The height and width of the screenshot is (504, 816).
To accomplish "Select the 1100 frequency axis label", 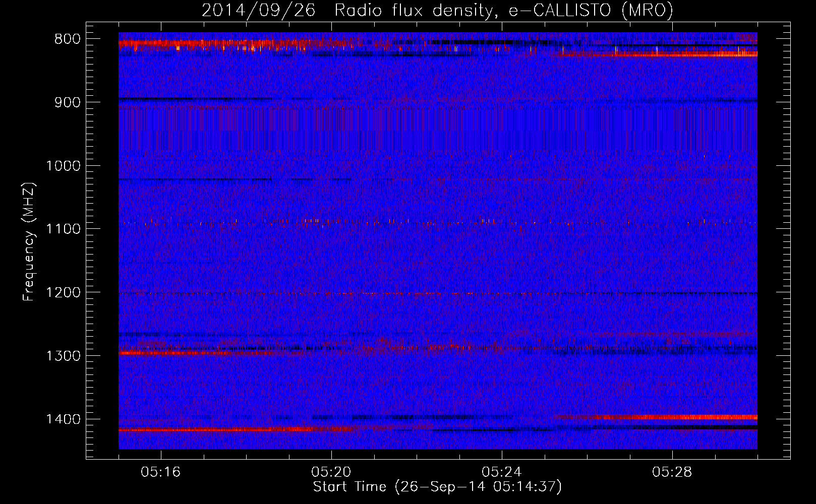I will pyautogui.click(x=63, y=229).
